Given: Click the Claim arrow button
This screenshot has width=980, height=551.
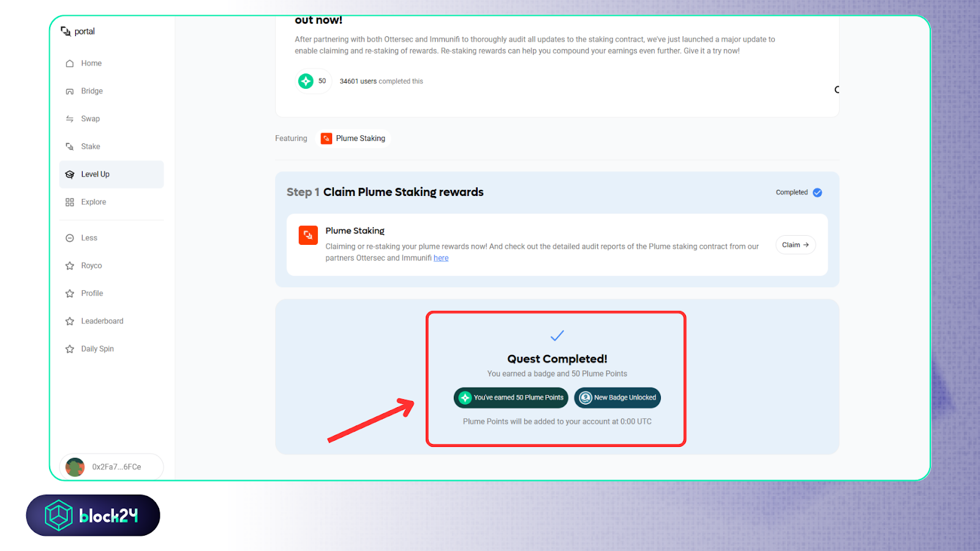Looking at the screenshot, I should 795,245.
